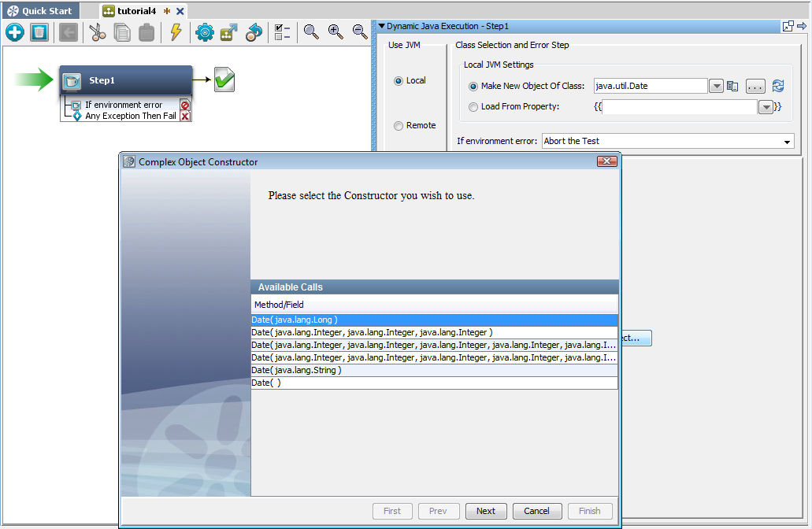Run the test with the lightning icon
The width and height of the screenshot is (812, 529).
(175, 32)
